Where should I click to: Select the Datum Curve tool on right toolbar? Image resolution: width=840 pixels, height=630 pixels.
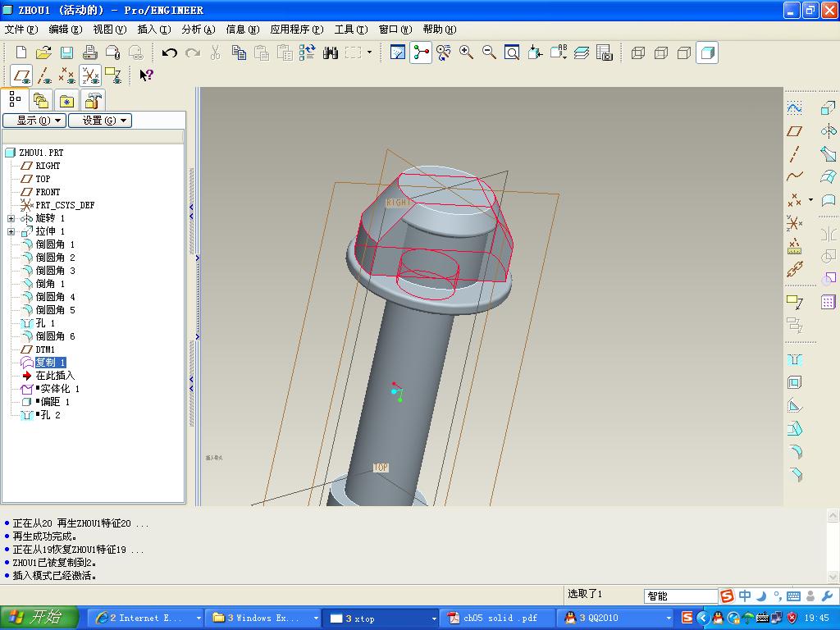pos(794,176)
